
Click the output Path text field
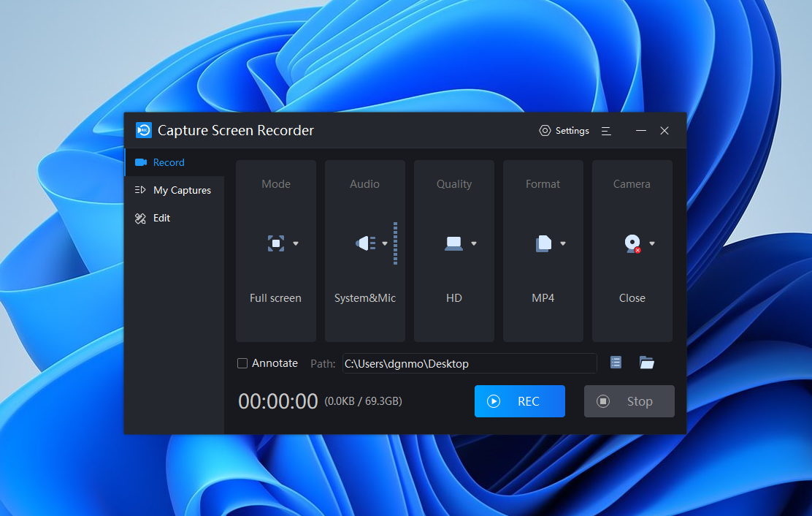[470, 363]
